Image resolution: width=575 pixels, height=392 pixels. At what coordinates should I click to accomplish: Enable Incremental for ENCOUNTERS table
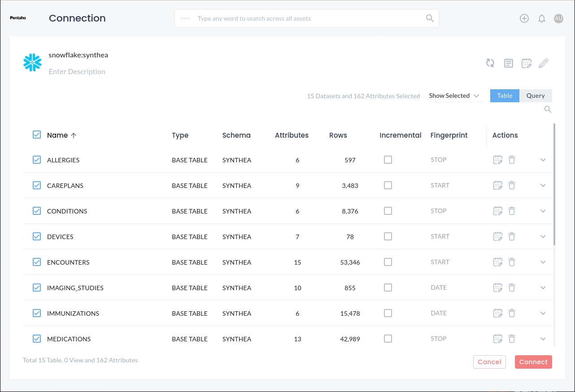point(388,262)
